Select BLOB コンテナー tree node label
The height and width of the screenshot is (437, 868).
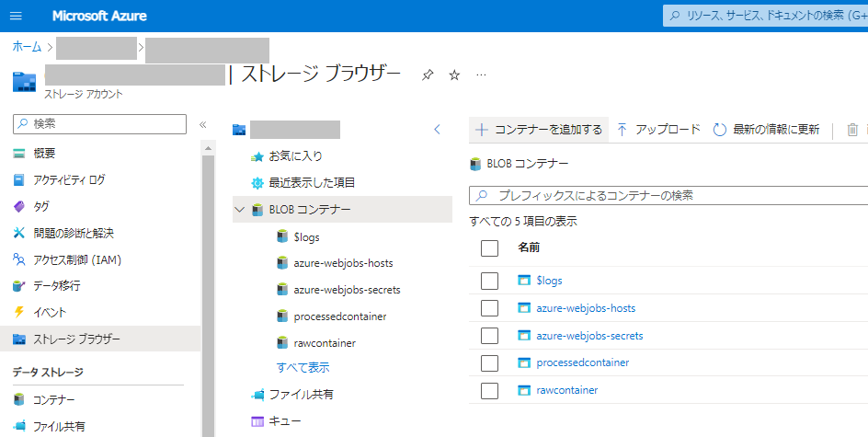pyautogui.click(x=310, y=210)
